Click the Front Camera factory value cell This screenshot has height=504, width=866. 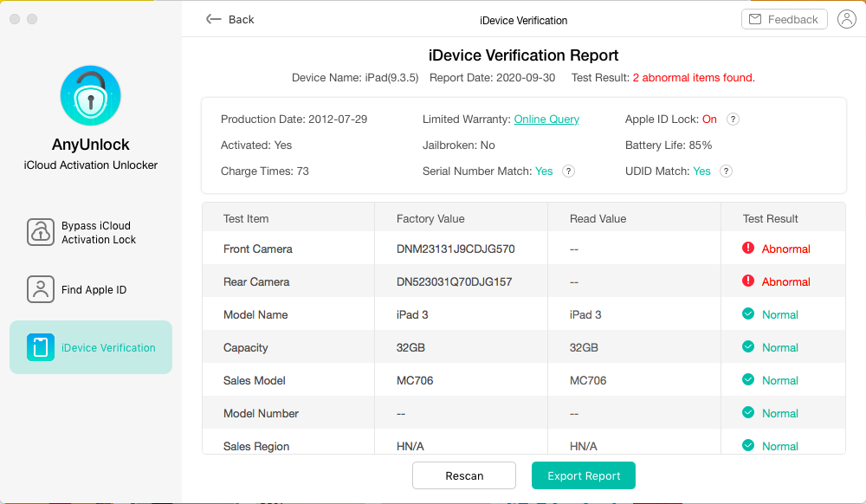[x=456, y=249]
